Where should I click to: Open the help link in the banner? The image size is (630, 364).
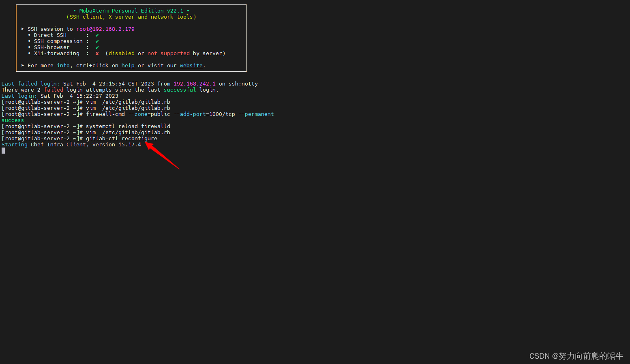pos(128,65)
